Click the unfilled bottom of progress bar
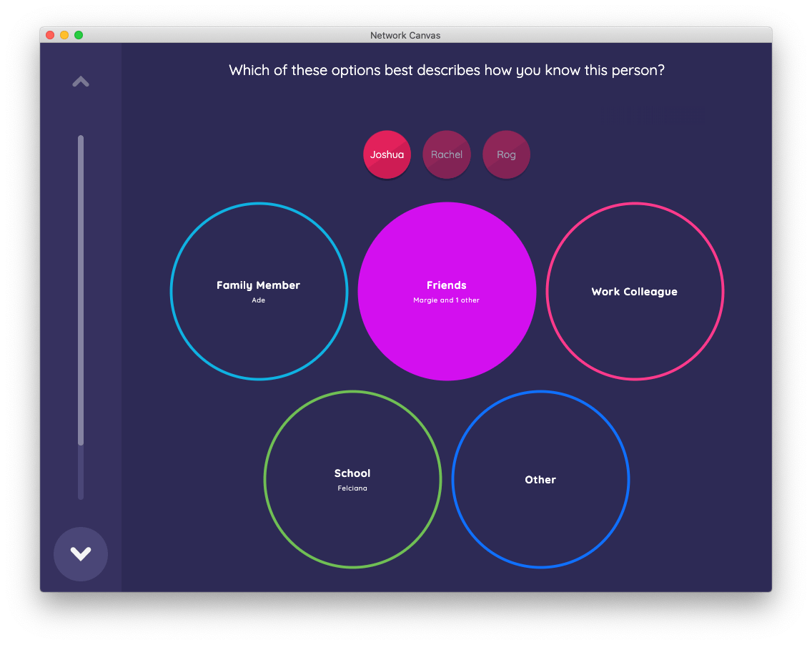Image resolution: width=812 pixels, height=645 pixels. tap(81, 472)
